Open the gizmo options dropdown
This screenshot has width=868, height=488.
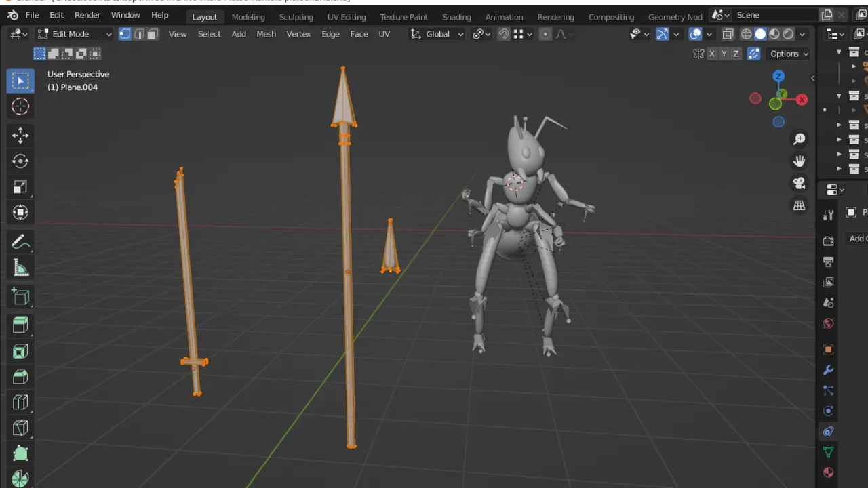click(676, 34)
